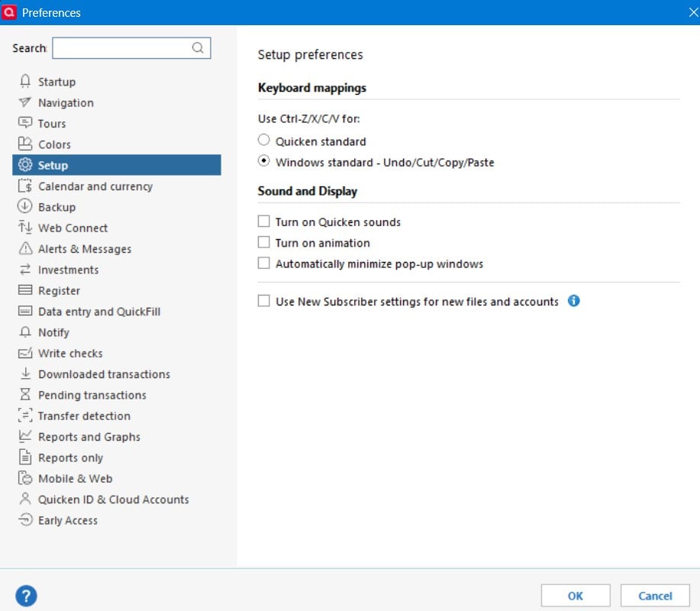This screenshot has height=611, width=700.
Task: Select Quicken ID & Cloud Accounts
Action: click(x=117, y=499)
